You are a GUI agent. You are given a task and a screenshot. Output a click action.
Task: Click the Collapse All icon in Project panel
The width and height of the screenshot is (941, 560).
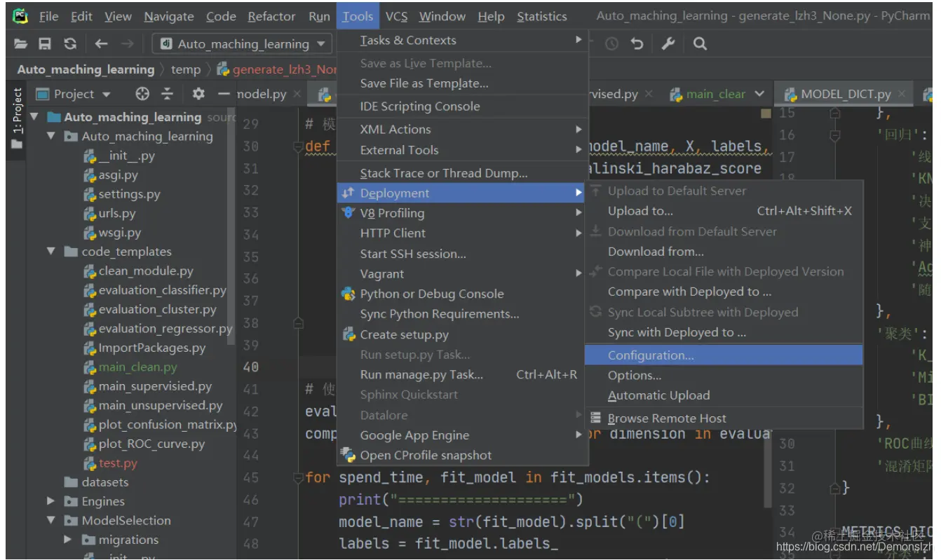(x=167, y=93)
